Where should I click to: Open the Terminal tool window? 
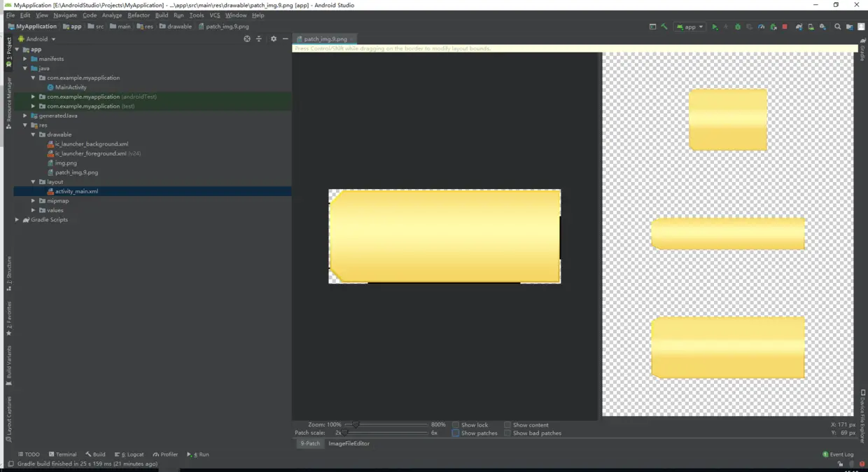tap(62, 454)
